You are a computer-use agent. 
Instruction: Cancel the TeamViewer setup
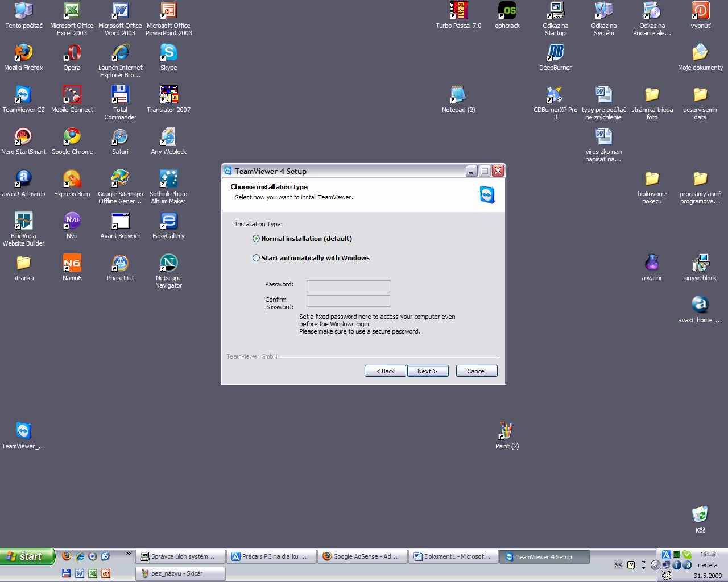coord(477,371)
